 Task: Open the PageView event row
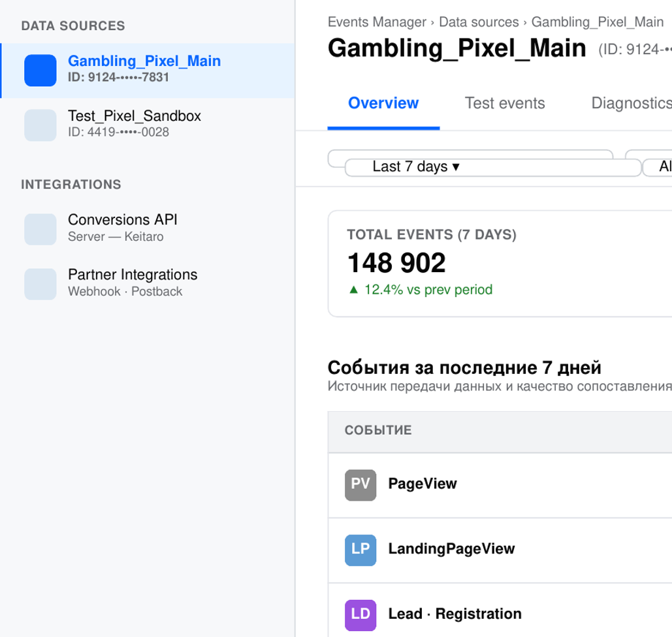pyautogui.click(x=500, y=484)
